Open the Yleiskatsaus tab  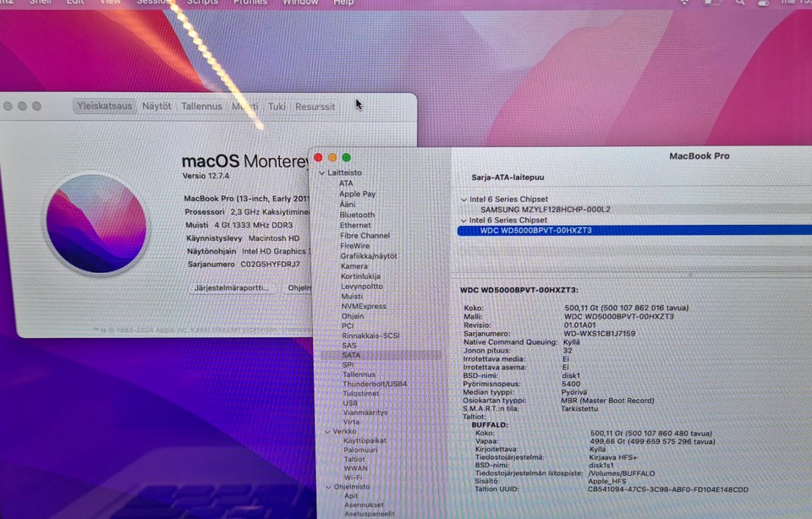coord(104,106)
